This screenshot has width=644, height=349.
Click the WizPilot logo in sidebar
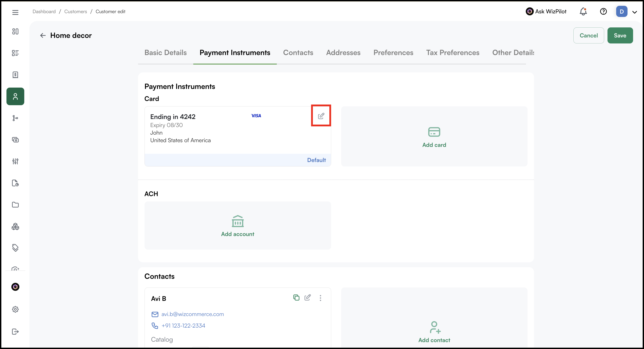[x=15, y=287]
